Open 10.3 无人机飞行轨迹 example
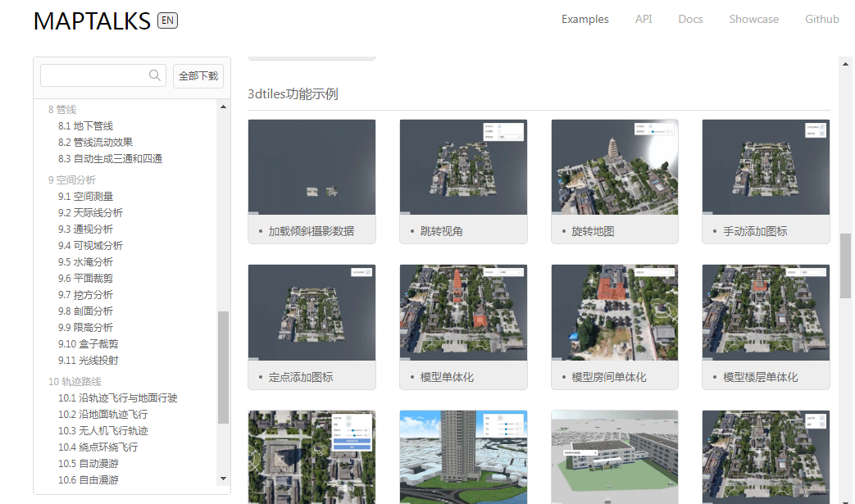 pos(103,430)
